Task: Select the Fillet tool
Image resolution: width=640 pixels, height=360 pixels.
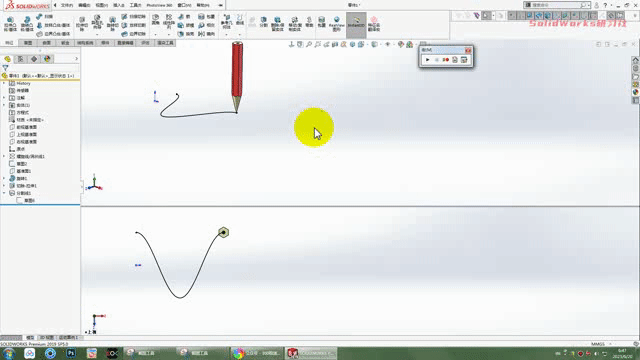Action: (156, 20)
